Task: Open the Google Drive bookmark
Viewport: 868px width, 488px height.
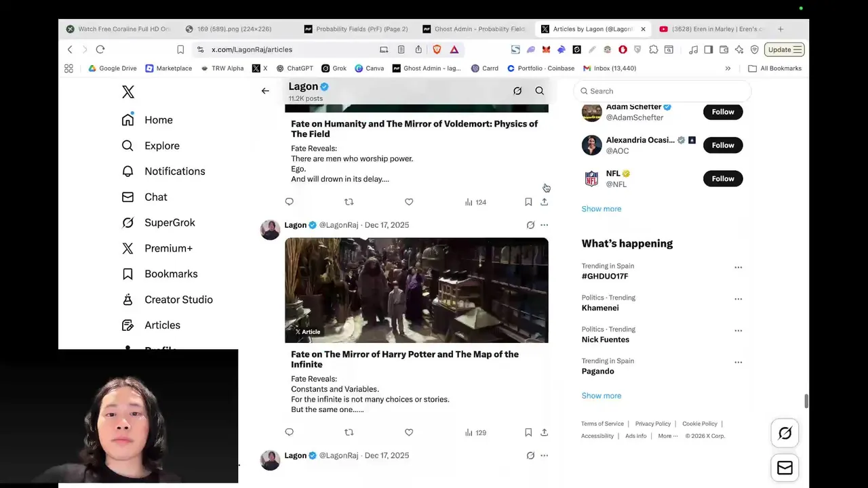Action: 113,68
